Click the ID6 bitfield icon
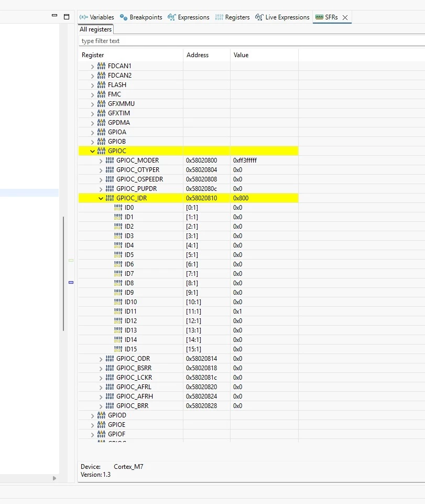The image size is (425, 504). click(118, 264)
